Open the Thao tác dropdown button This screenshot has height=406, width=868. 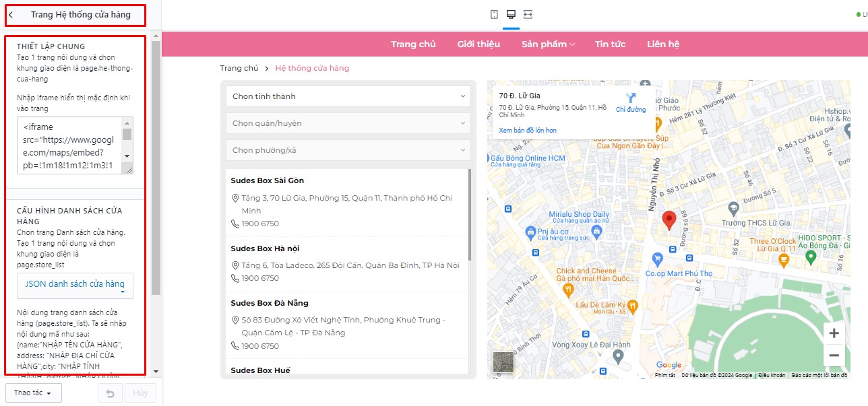click(x=33, y=393)
